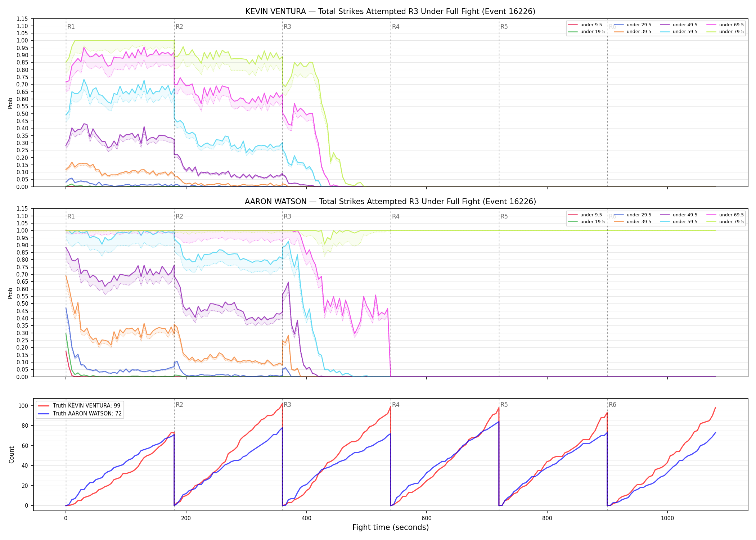Click the R6 round marker in Count chart
This screenshot has height=540, width=756.
pos(612,405)
